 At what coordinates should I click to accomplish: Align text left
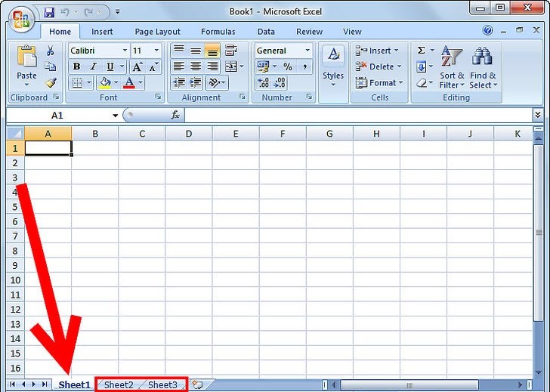[179, 66]
